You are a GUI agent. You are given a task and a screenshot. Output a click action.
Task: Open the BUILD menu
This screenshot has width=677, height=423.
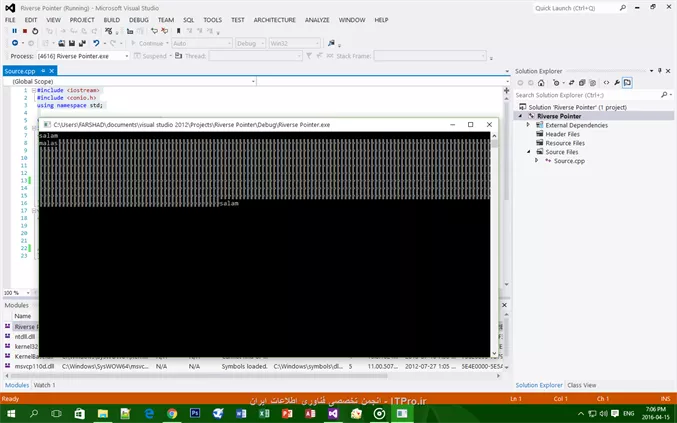coord(111,20)
